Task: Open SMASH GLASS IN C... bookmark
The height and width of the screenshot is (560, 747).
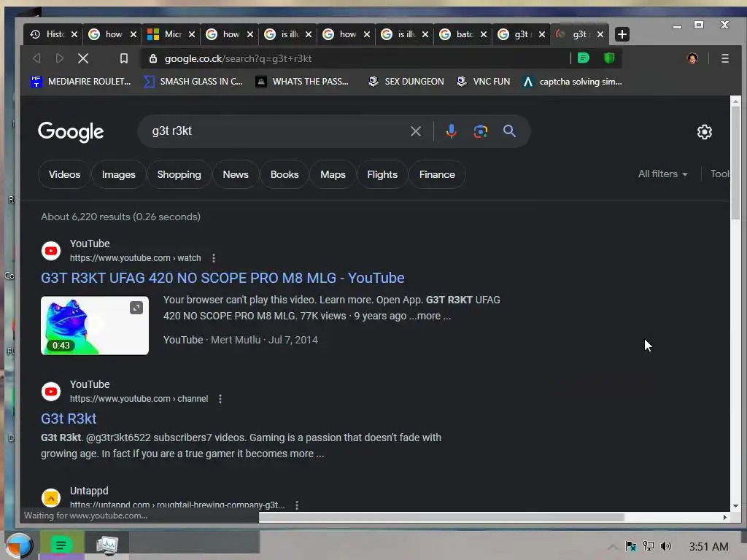Action: pos(193,82)
